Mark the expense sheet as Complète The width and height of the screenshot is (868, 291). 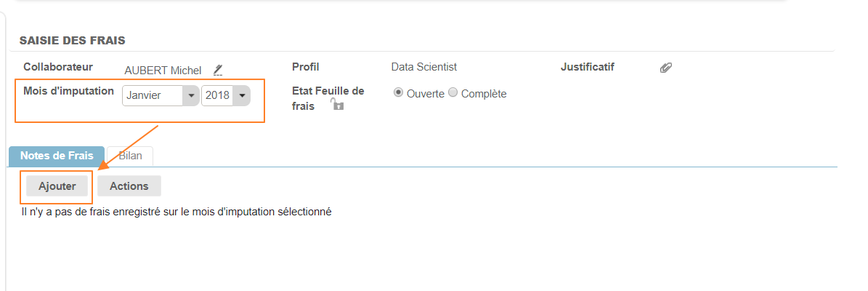(453, 93)
